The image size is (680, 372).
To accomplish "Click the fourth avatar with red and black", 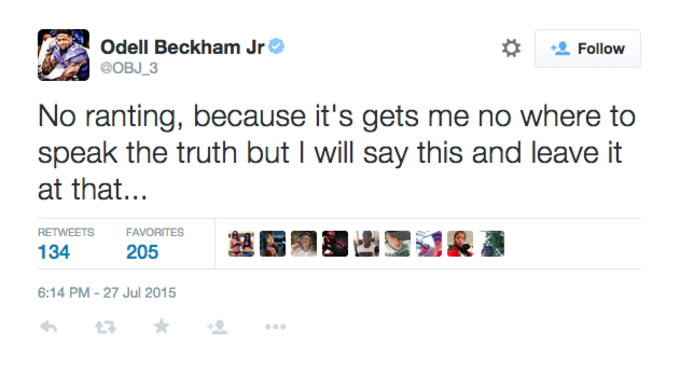I will pos(335,244).
